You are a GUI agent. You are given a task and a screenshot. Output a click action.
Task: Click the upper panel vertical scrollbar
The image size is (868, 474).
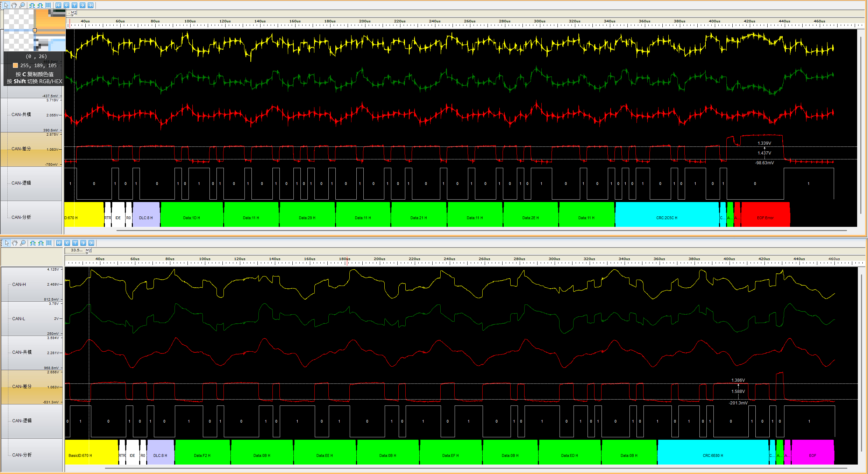[861, 126]
